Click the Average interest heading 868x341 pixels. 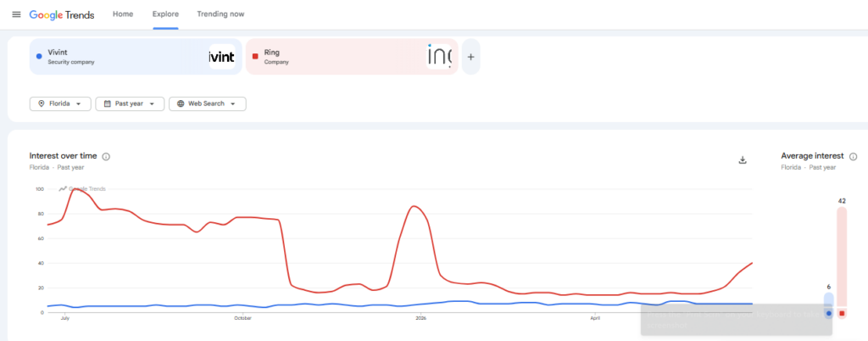(x=813, y=156)
